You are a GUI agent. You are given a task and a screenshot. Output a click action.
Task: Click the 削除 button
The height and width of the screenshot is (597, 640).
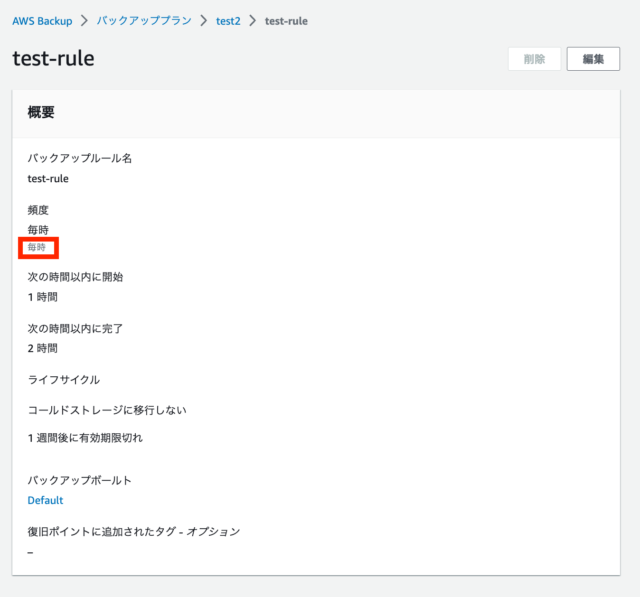[x=534, y=59]
